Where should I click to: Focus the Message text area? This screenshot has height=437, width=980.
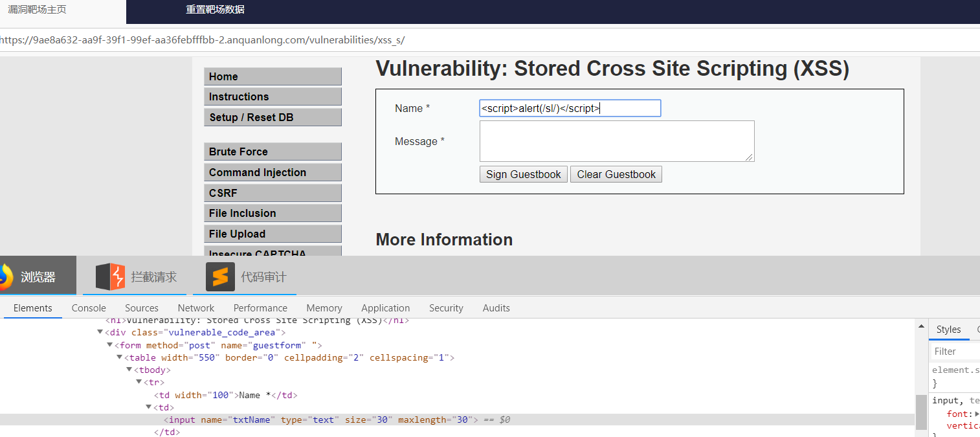[617, 141]
